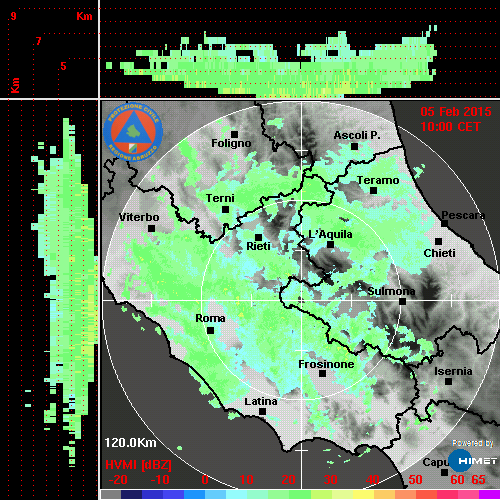Click the '60' dBZ scale value
The width and height of the screenshot is (500, 500).
(x=457, y=480)
